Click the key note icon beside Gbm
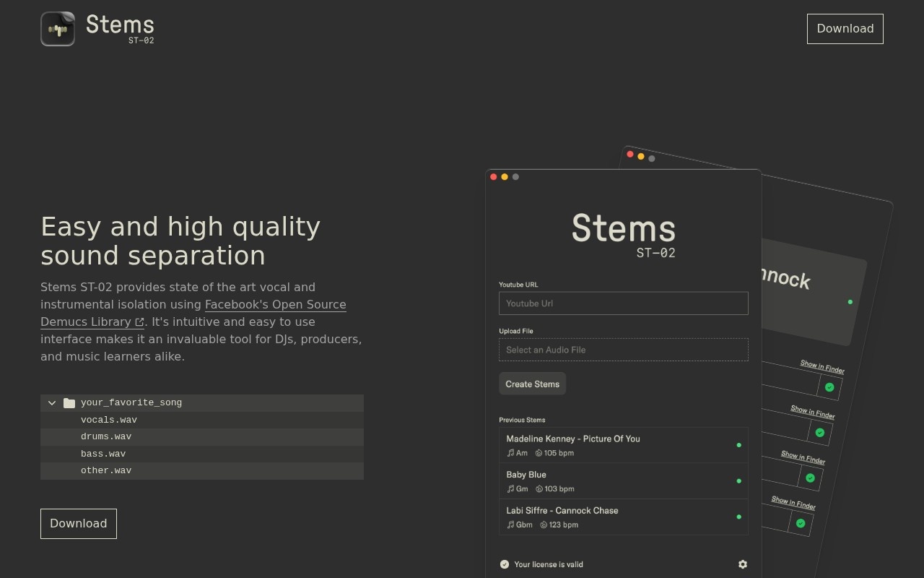The width and height of the screenshot is (924, 578). coord(510,525)
